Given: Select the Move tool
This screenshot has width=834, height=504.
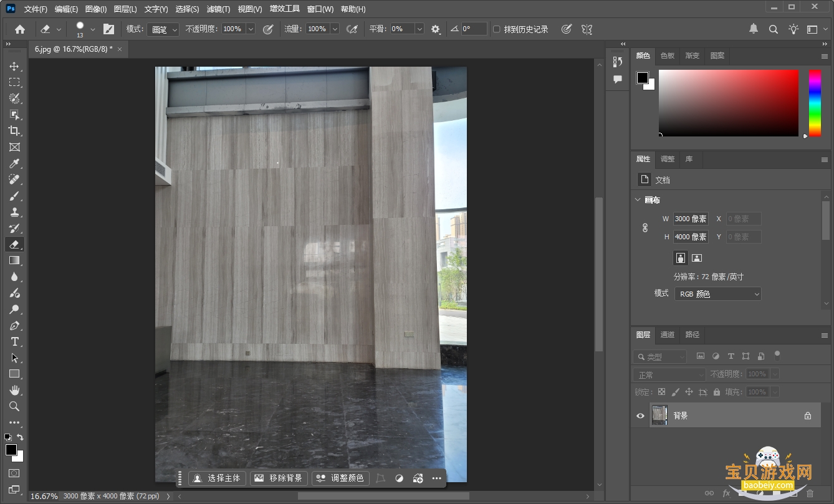Looking at the screenshot, I should pos(14,66).
